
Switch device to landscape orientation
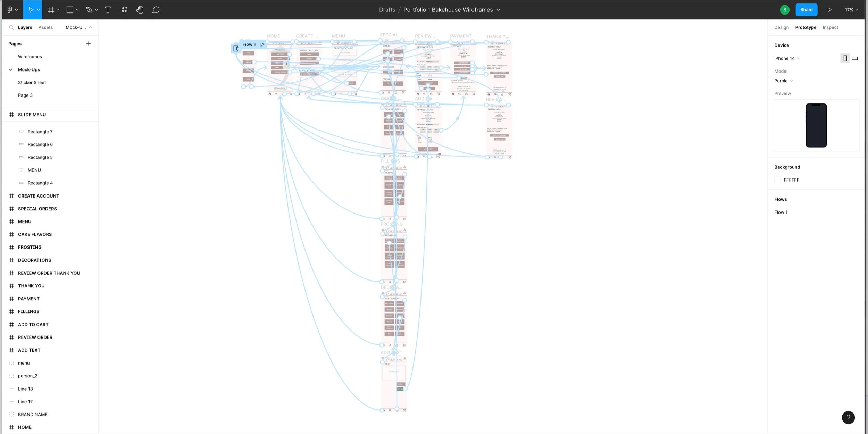pyautogui.click(x=855, y=58)
